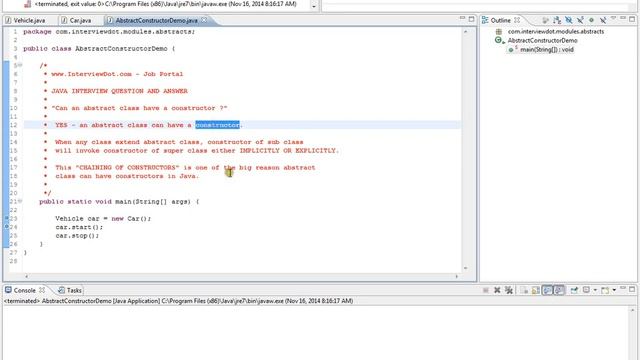Click the editor vertical scrollbar down arrow
The width and height of the screenshot is (640, 360).
point(465,268)
